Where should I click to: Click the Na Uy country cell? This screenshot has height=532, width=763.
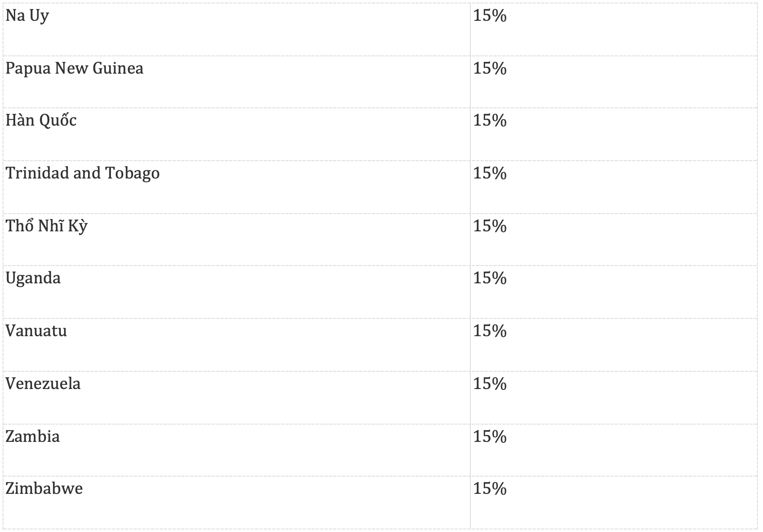coord(27,16)
